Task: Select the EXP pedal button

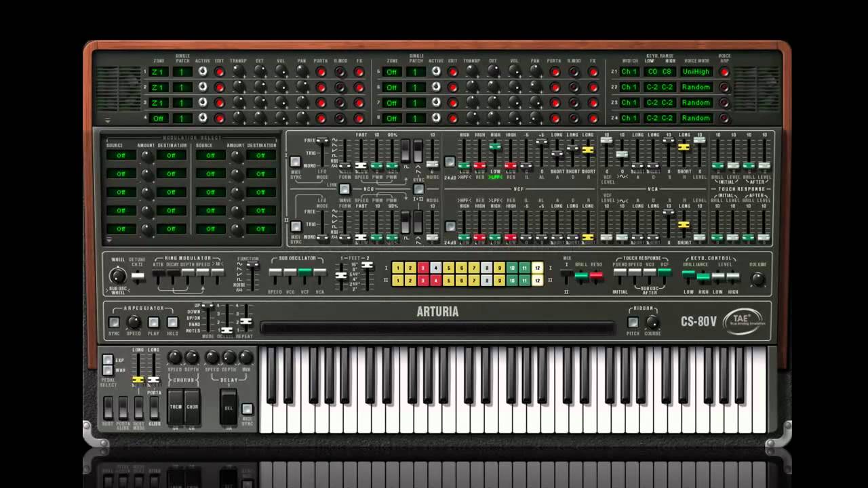Action: [x=107, y=360]
